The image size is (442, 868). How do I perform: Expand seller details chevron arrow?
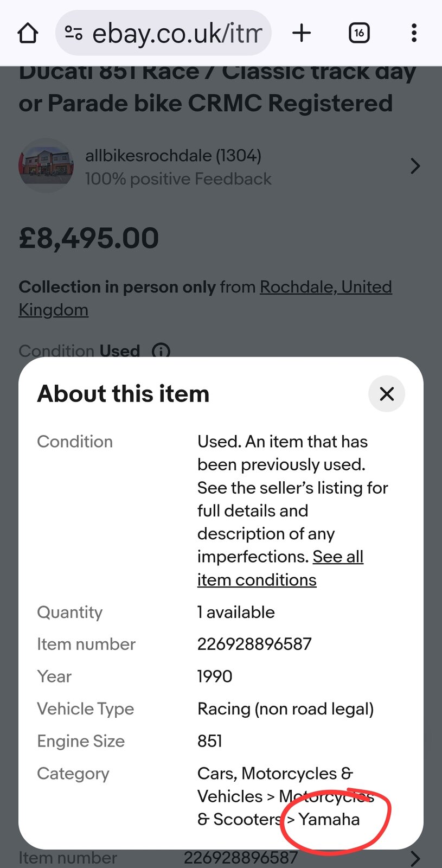tap(415, 166)
